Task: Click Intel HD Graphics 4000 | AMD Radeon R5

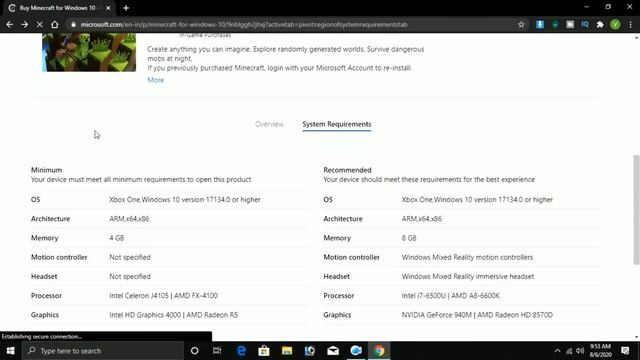Action: (x=173, y=315)
